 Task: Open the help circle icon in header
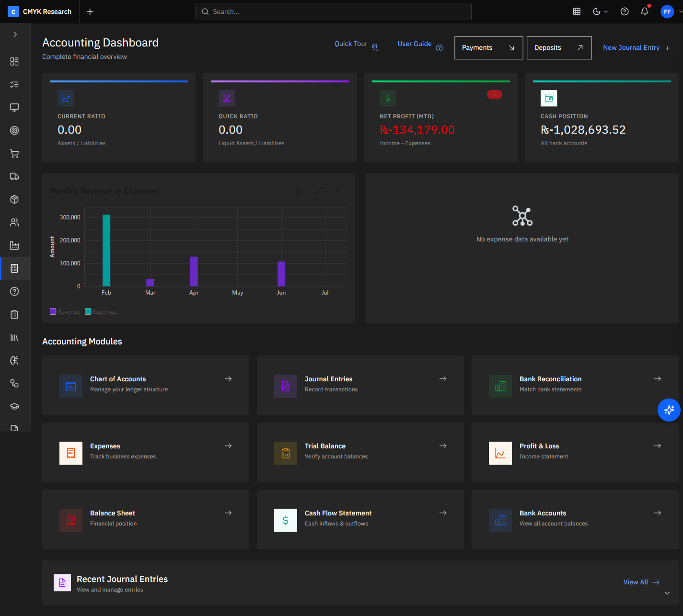coord(625,11)
